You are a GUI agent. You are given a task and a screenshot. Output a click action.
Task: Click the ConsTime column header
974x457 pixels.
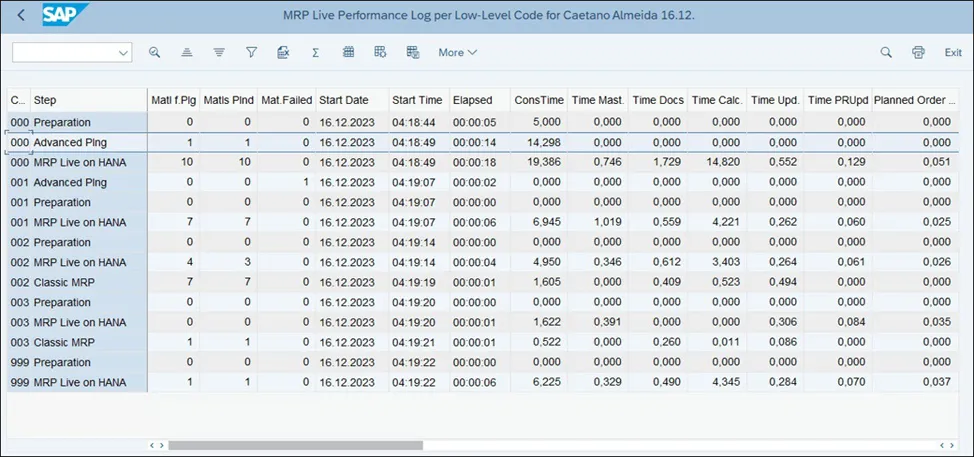point(539,100)
